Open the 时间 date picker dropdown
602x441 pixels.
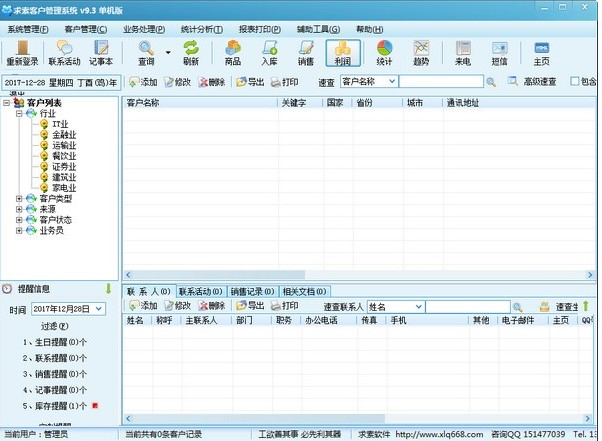click(x=99, y=309)
